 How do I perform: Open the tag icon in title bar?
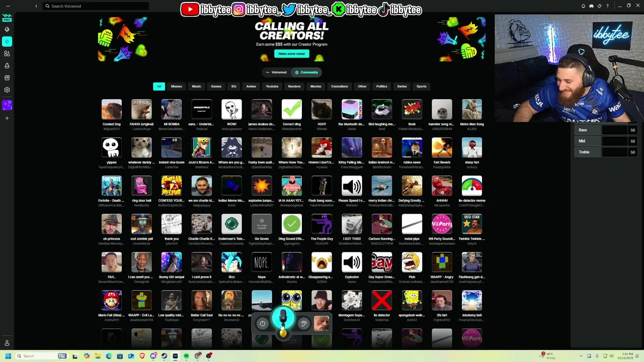coord(599,6)
